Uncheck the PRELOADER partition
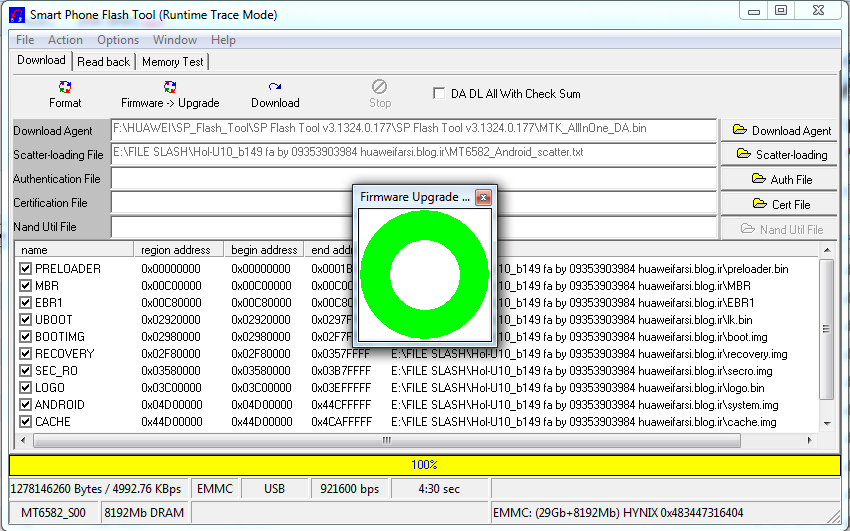This screenshot has height=531, width=850. [x=25, y=268]
